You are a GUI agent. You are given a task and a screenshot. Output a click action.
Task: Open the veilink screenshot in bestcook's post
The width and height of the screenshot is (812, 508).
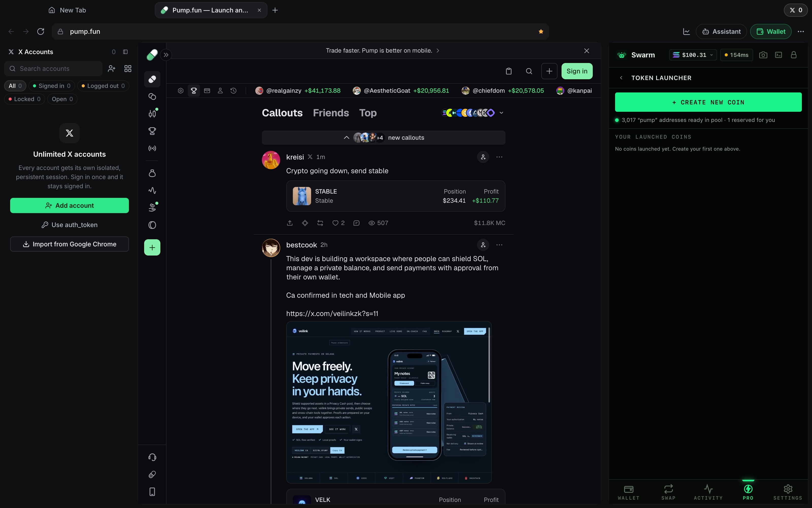pyautogui.click(x=389, y=402)
